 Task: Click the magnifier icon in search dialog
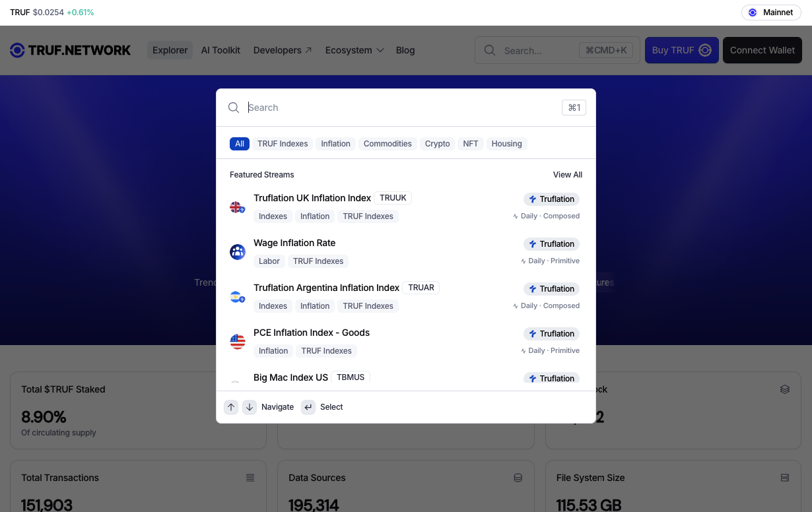pos(234,108)
